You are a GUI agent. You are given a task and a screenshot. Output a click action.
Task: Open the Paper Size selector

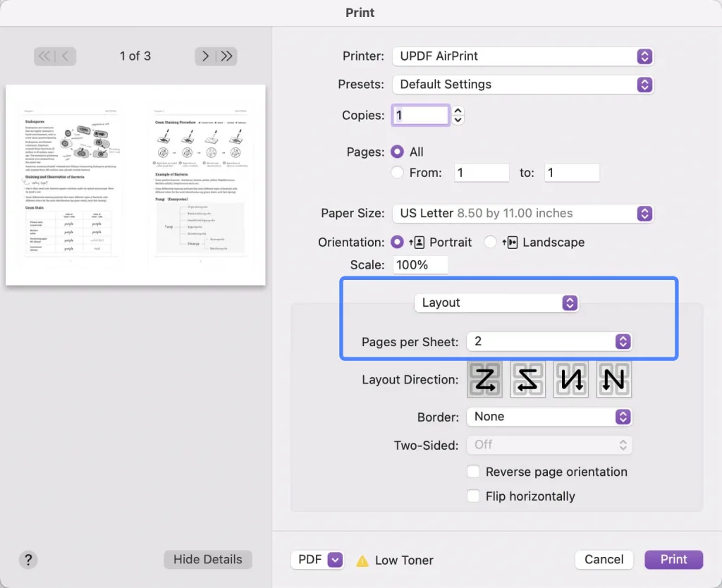click(523, 213)
